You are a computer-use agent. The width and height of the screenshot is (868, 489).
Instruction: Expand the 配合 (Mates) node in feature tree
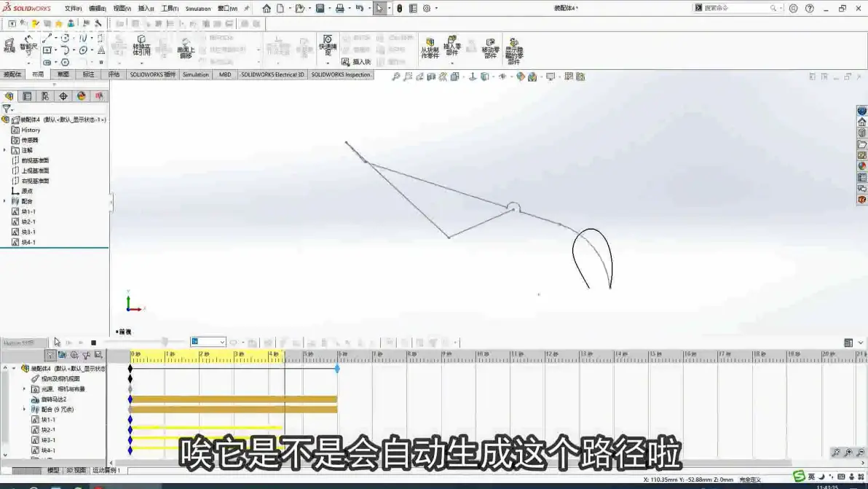(5, 201)
